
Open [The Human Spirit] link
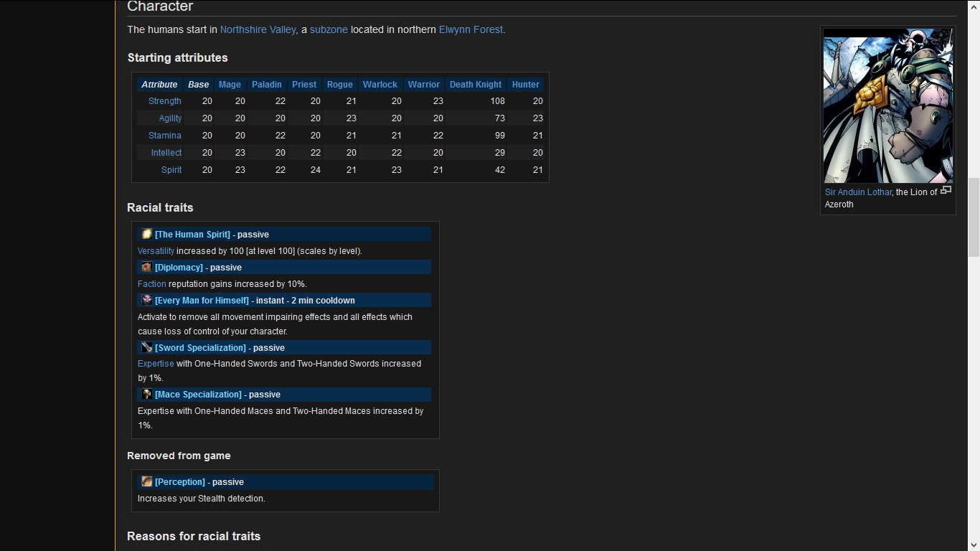pyautogui.click(x=192, y=235)
